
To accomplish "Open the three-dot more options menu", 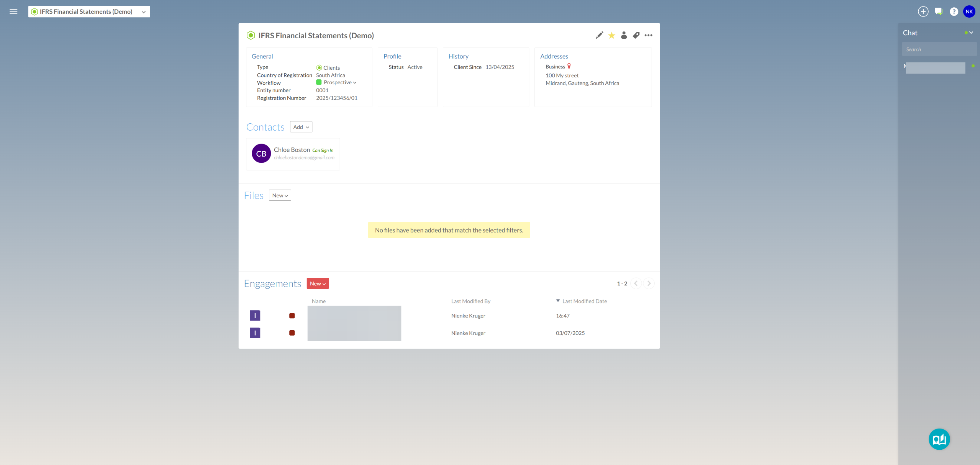I will pos(648,35).
